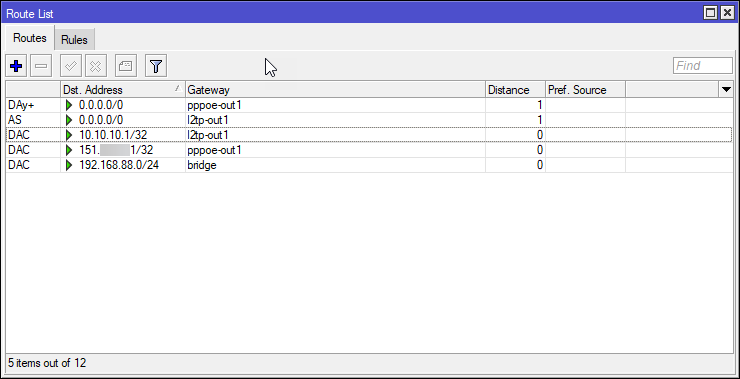Switch to the Rules tab

(x=75, y=40)
